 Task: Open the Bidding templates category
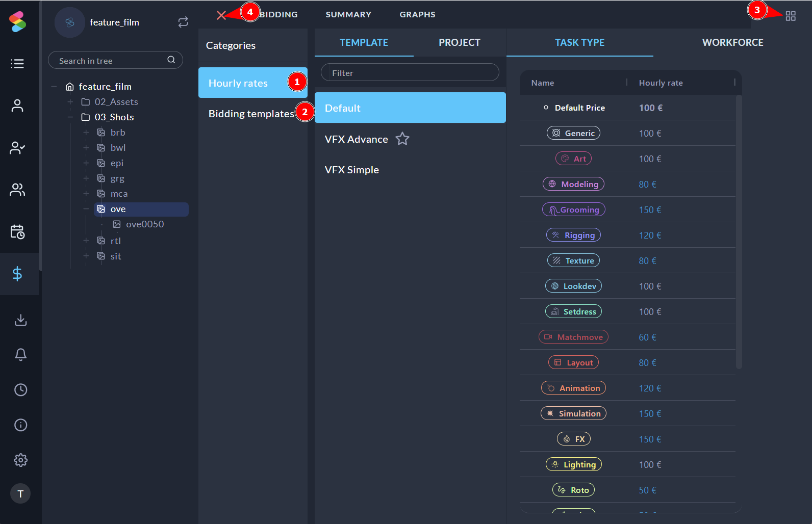253,114
